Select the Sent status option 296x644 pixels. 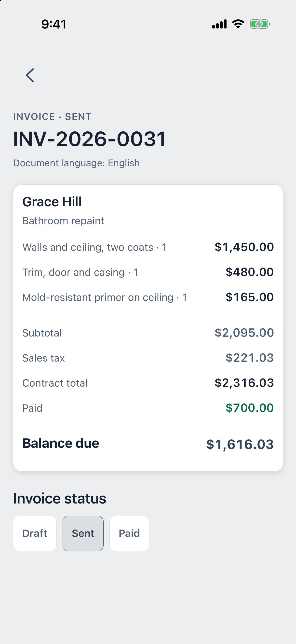[x=83, y=533]
